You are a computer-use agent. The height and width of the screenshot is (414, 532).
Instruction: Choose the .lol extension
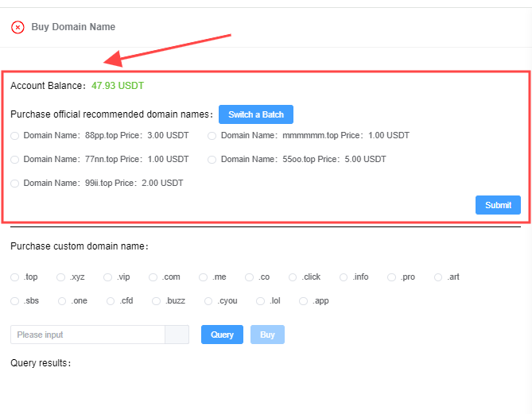point(261,301)
